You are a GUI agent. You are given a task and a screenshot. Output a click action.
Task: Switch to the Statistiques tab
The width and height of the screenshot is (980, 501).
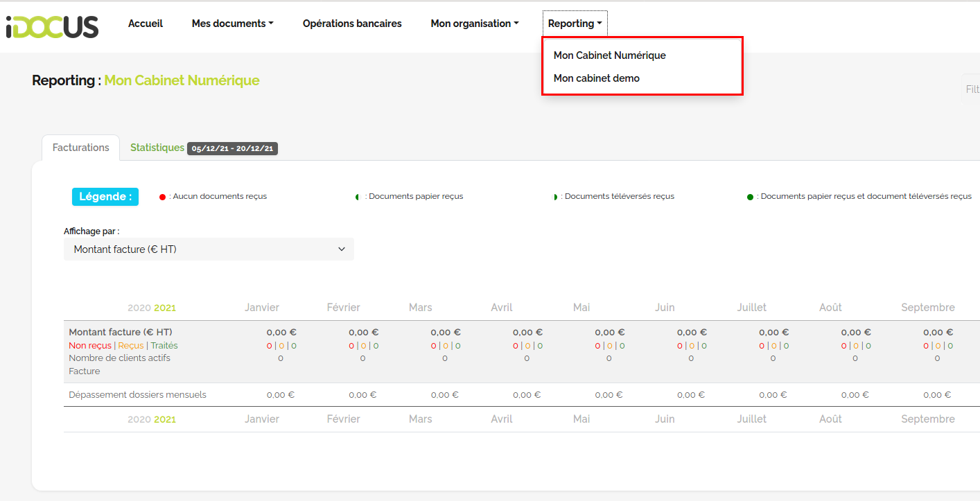click(157, 148)
